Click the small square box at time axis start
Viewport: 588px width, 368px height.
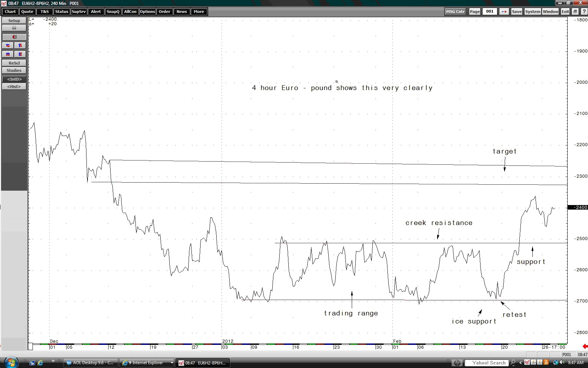[x=30, y=347]
